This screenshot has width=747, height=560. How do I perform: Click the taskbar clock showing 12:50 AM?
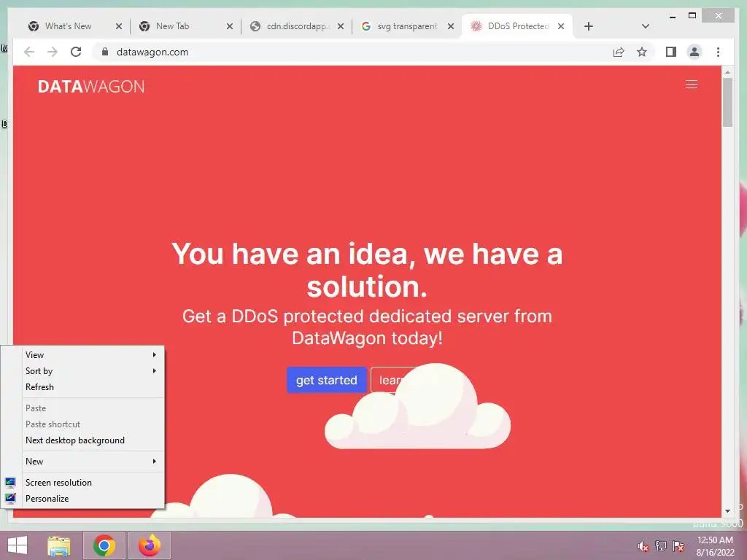[x=715, y=546]
